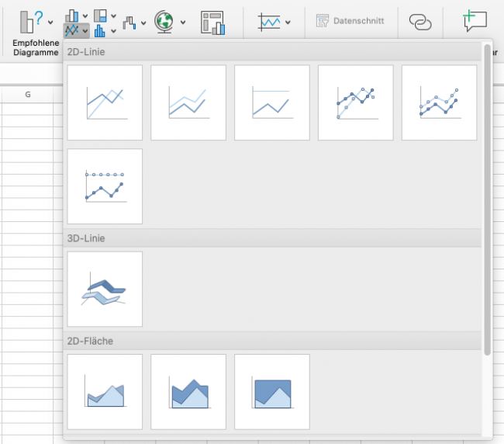This screenshot has width=504, height=444.
Task: Click the column chart insert icon
Action: 72,16
